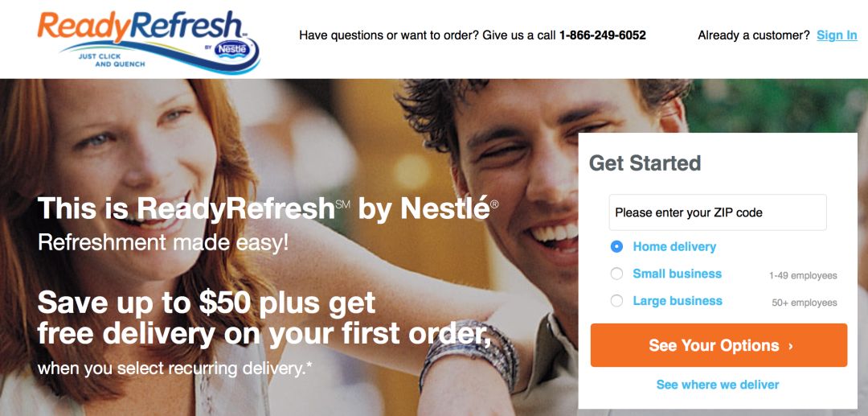The image size is (868, 416).
Task: Click the Nestlé badge in the logo
Action: 232,49
